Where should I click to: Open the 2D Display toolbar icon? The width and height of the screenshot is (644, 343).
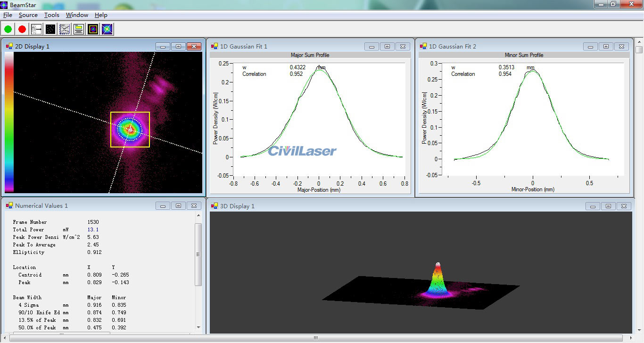[x=92, y=29]
